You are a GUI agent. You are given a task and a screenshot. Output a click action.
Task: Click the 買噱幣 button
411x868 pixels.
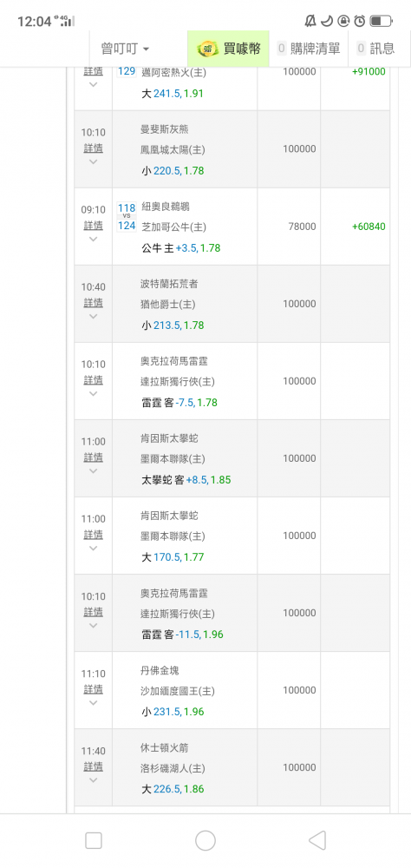coord(228,49)
